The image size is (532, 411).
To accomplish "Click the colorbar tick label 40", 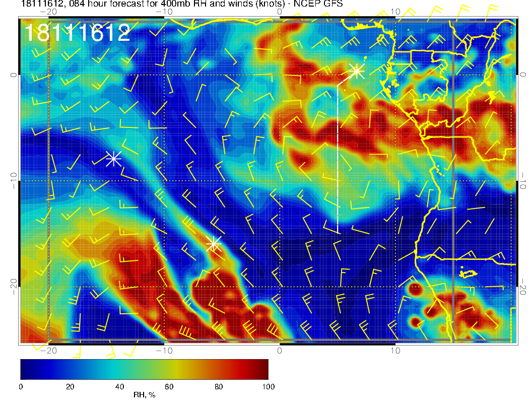I will pos(119,387).
